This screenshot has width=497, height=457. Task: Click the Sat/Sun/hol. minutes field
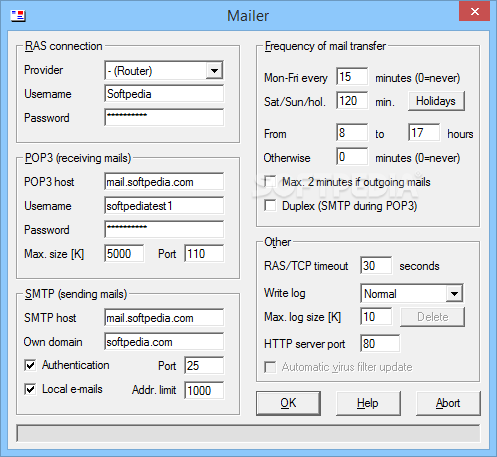click(352, 101)
